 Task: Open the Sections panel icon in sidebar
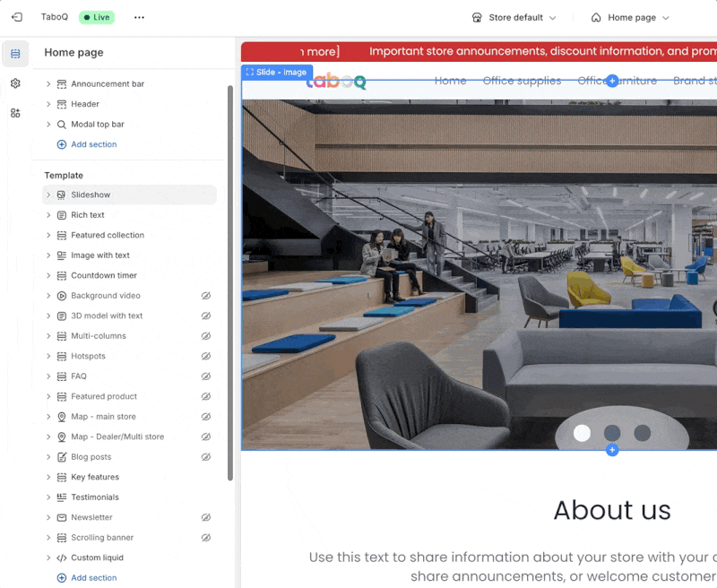pos(15,55)
